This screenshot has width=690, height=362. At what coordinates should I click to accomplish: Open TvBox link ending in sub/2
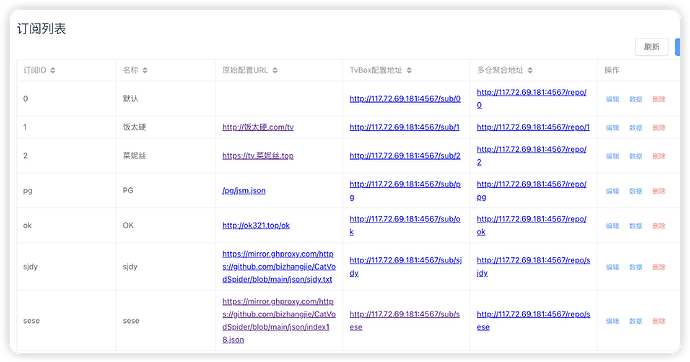coord(405,156)
